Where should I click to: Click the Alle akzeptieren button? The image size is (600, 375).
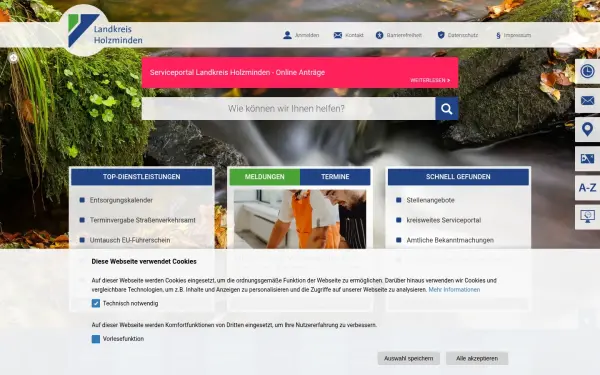point(477,359)
